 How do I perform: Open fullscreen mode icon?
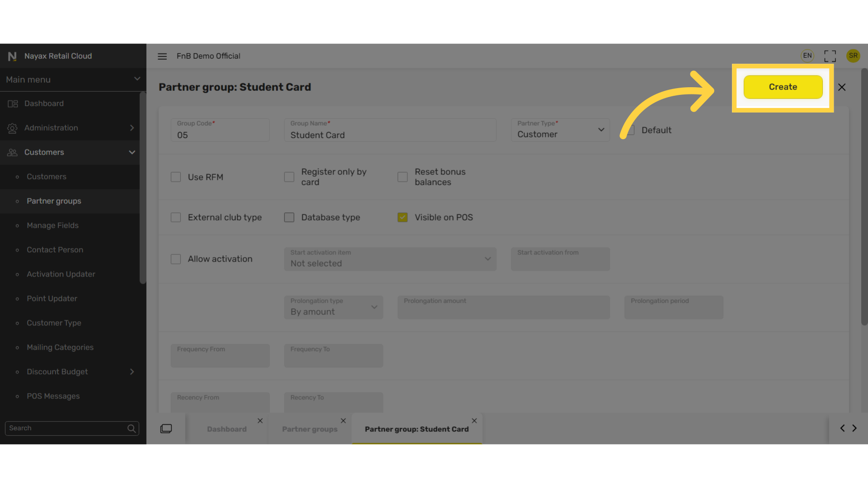(x=830, y=56)
